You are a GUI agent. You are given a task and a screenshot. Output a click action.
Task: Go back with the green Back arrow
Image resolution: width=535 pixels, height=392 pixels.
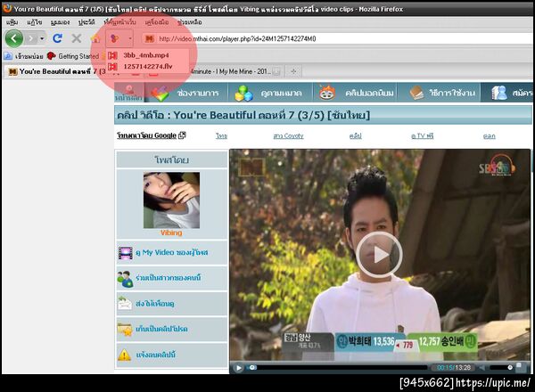click(x=14, y=38)
